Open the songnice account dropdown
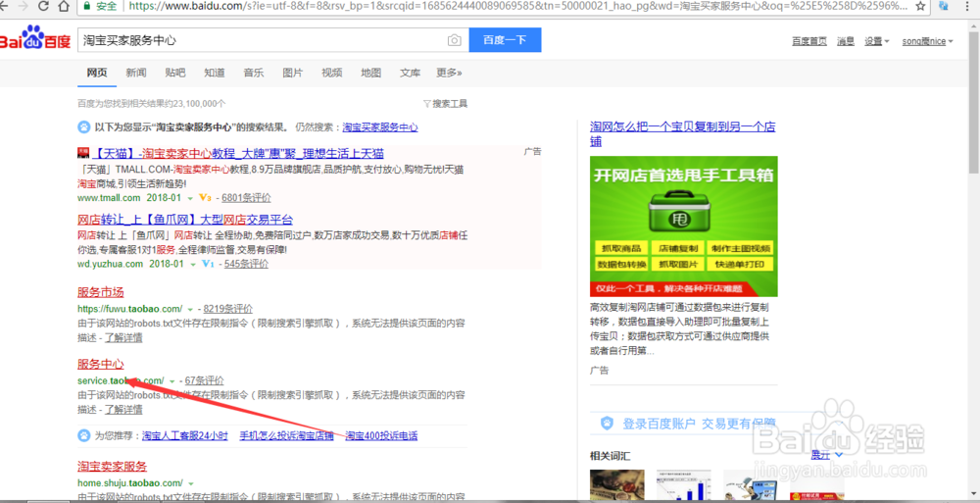The width and height of the screenshot is (980, 503). click(927, 41)
